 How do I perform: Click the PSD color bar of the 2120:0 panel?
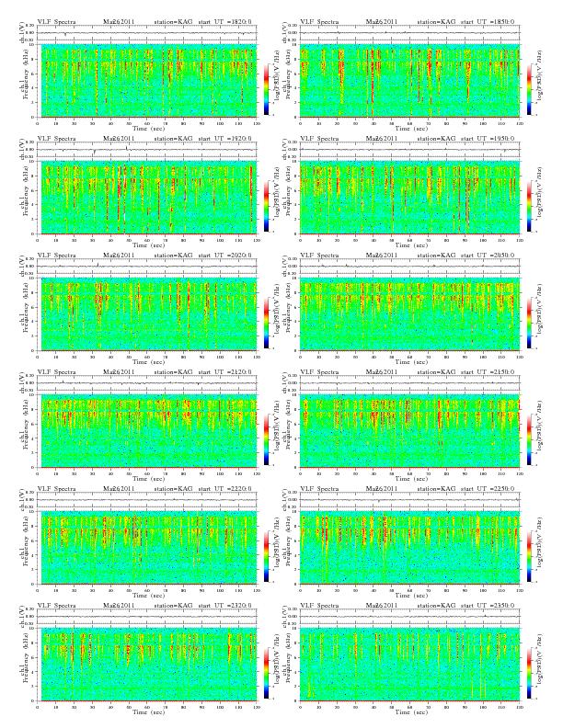coord(266,439)
